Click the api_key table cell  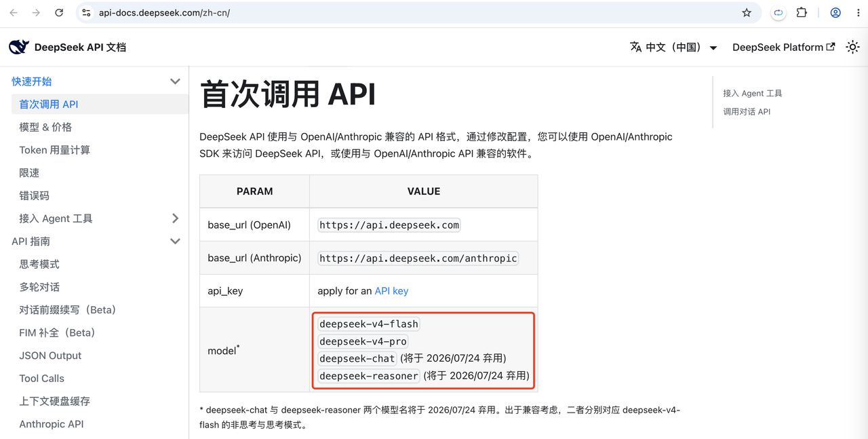pos(254,290)
